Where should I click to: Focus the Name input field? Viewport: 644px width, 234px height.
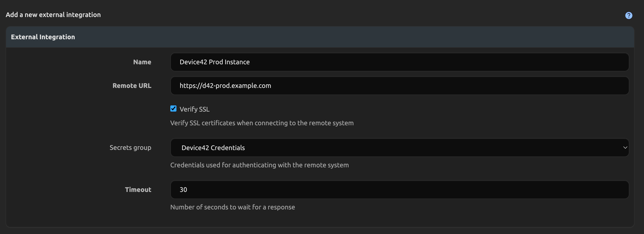tap(399, 62)
